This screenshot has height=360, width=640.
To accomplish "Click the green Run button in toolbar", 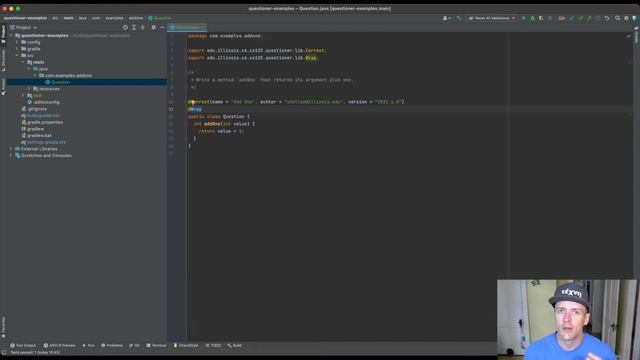I will [524, 18].
